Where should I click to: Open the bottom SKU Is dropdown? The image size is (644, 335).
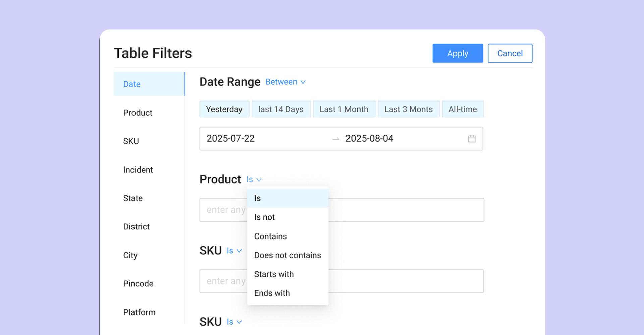coord(234,322)
